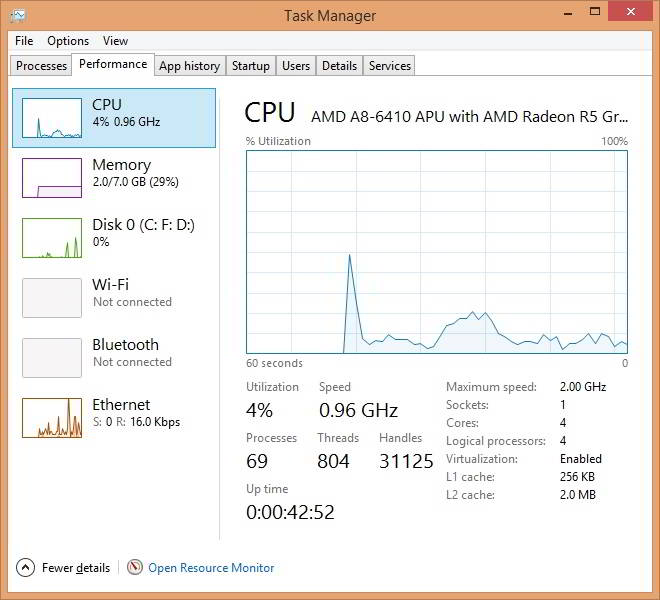Select Disk 0 graph thumbnail

pos(52,238)
